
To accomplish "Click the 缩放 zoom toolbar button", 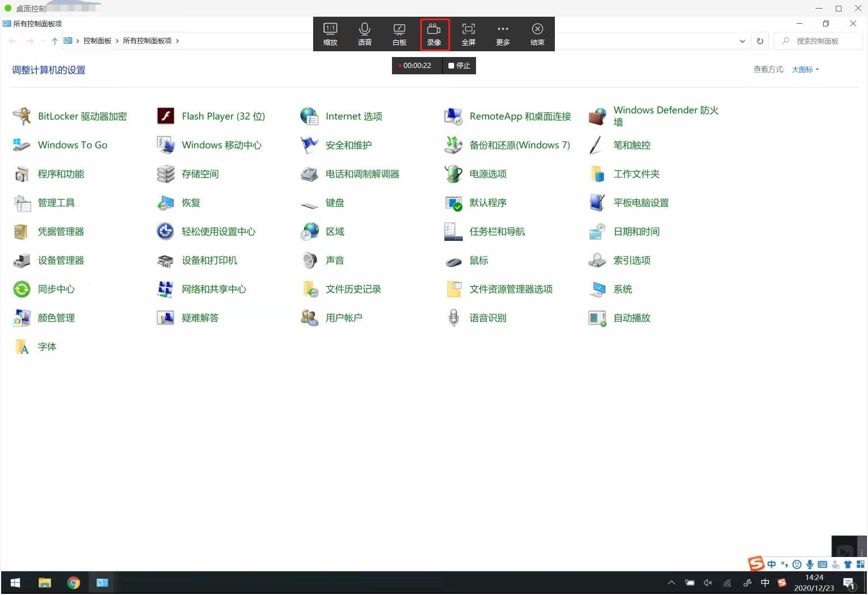I will point(330,34).
